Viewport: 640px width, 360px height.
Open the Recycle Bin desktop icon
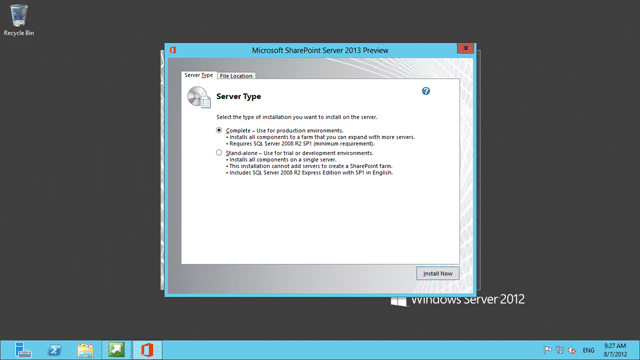(19, 20)
